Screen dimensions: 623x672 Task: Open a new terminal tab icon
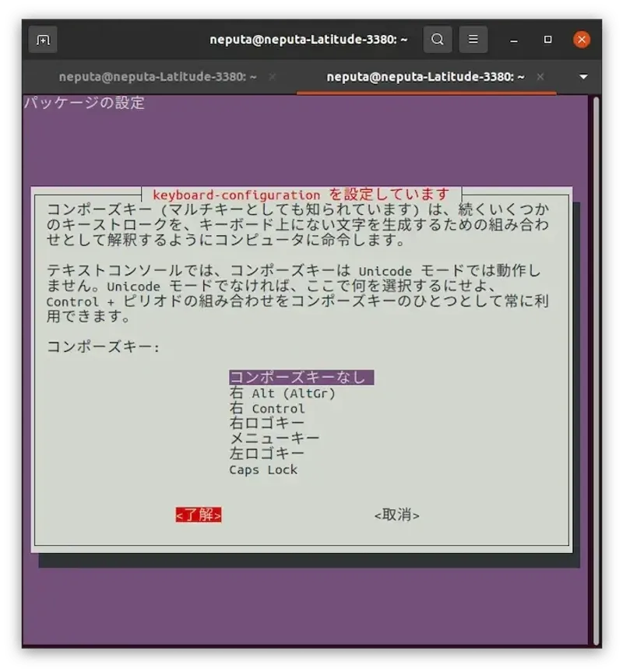[42, 39]
